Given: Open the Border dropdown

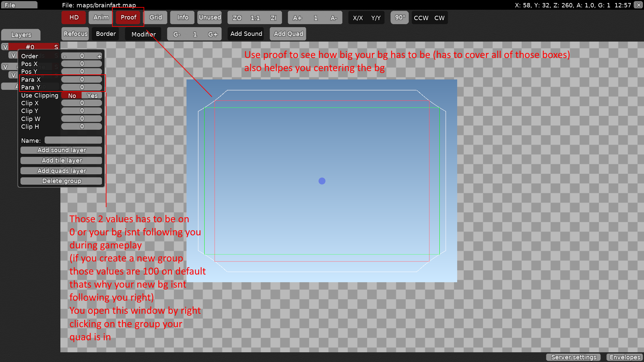Looking at the screenshot, I should coord(106,34).
